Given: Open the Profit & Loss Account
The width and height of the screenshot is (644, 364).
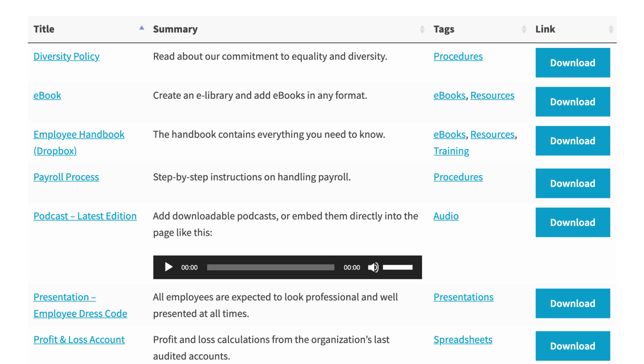Looking at the screenshot, I should (79, 339).
